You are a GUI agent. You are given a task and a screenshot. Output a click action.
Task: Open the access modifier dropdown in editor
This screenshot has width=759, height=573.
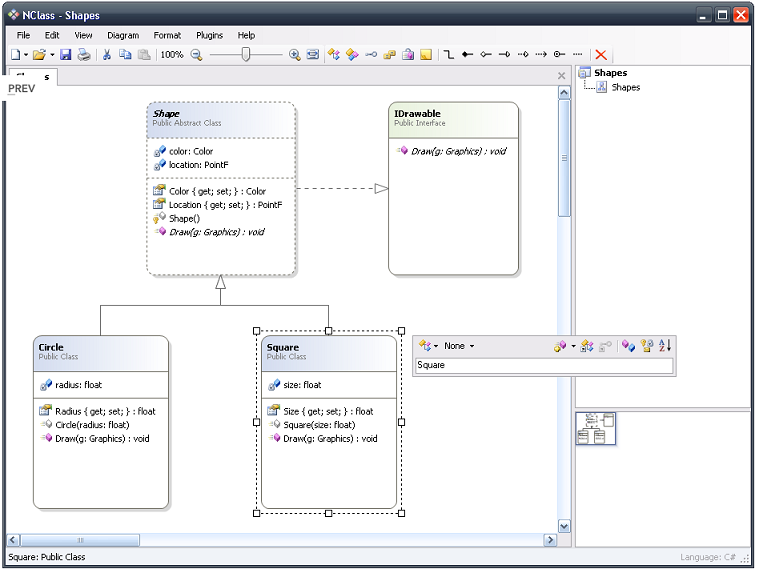[x=428, y=346]
